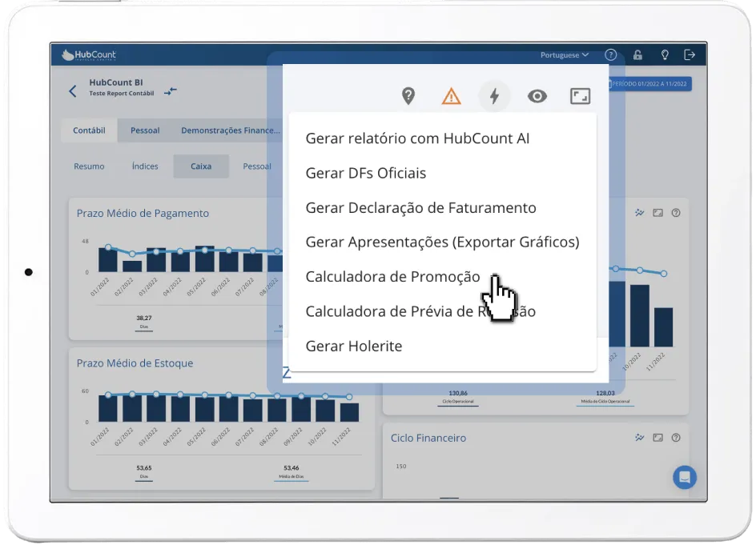Open the orange warning triangle alerts
The width and height of the screenshot is (756, 545).
point(452,96)
